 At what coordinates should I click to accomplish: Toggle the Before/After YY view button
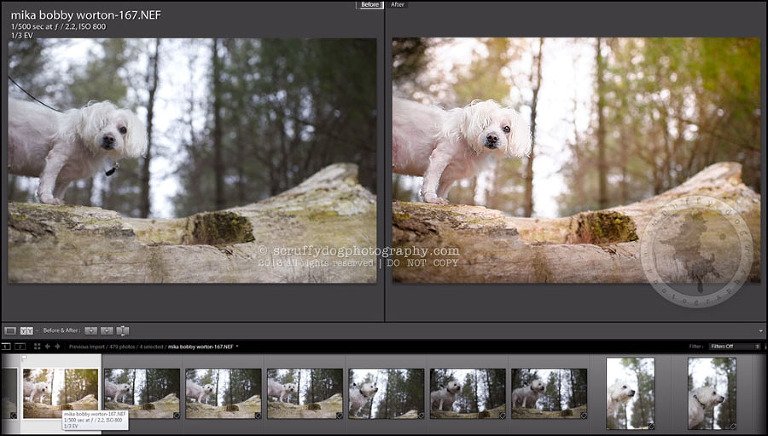coord(26,331)
